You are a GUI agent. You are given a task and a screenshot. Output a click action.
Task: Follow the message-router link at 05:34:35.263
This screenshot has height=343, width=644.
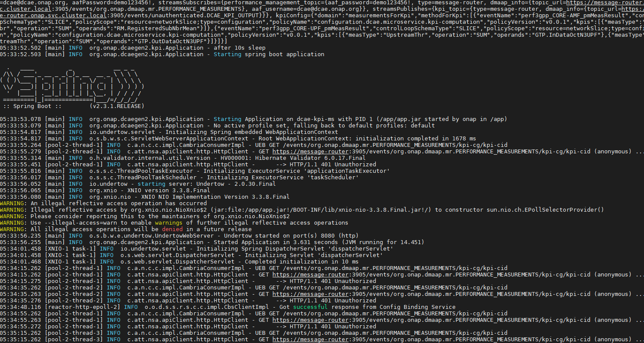(x=311, y=294)
